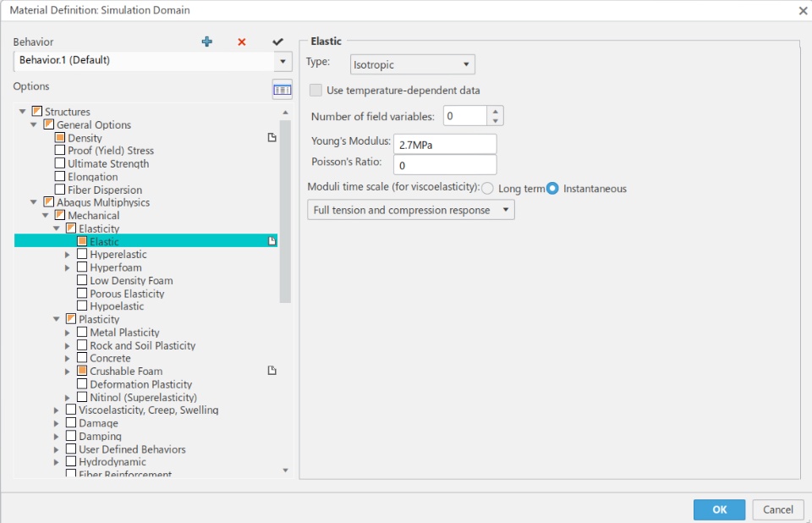Screen dimensions: 812x523
Task: Close the Material Definition dialog
Action: coord(803,10)
